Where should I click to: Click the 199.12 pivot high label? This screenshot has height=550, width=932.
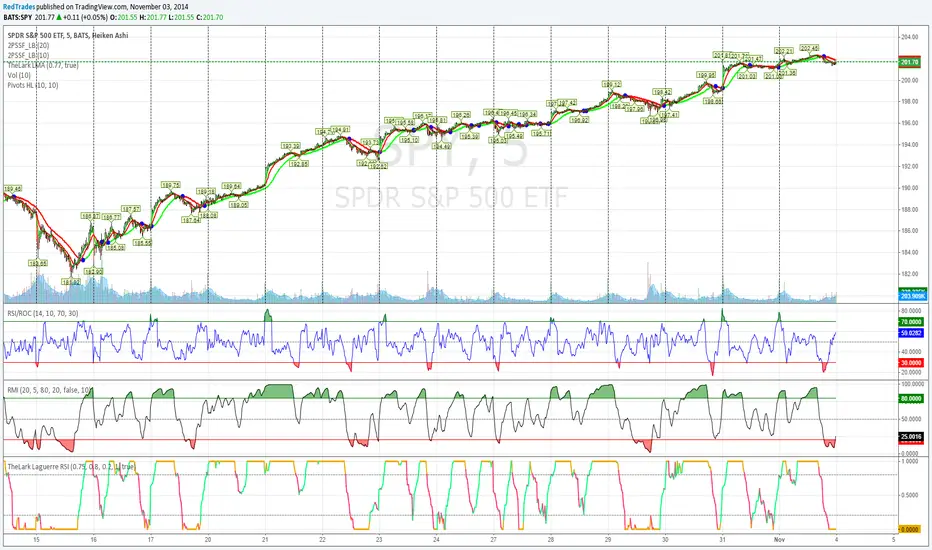[x=611, y=84]
